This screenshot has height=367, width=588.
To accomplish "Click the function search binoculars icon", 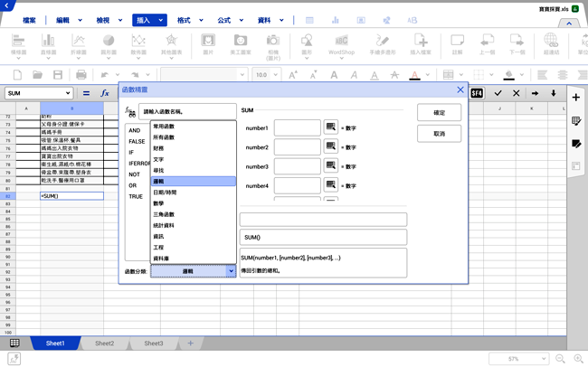I will [x=130, y=111].
